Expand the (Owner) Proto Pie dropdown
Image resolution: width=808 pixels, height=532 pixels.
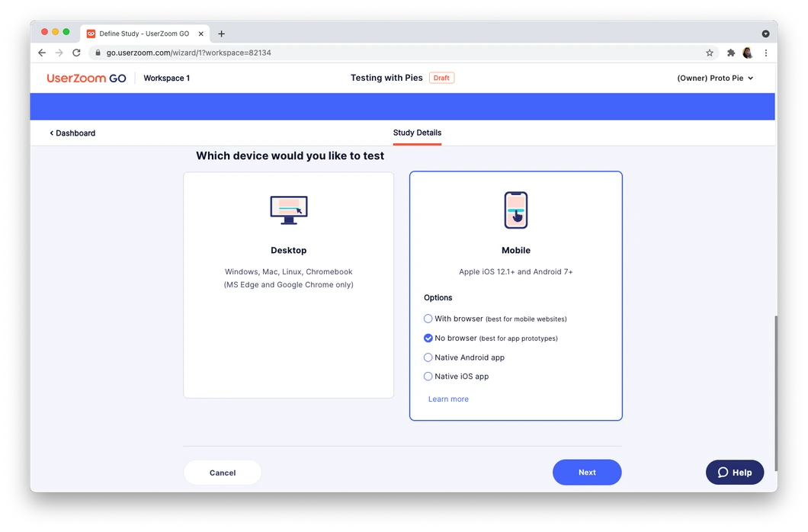(715, 79)
